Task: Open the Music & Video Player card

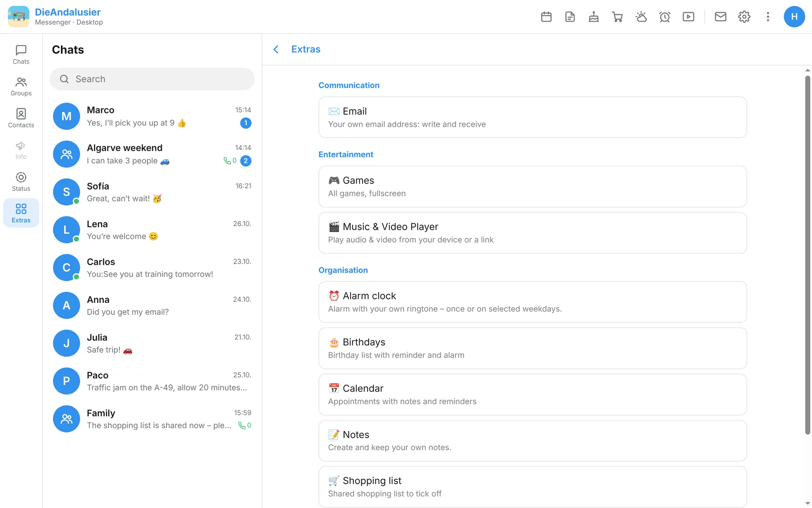Action: [x=533, y=233]
